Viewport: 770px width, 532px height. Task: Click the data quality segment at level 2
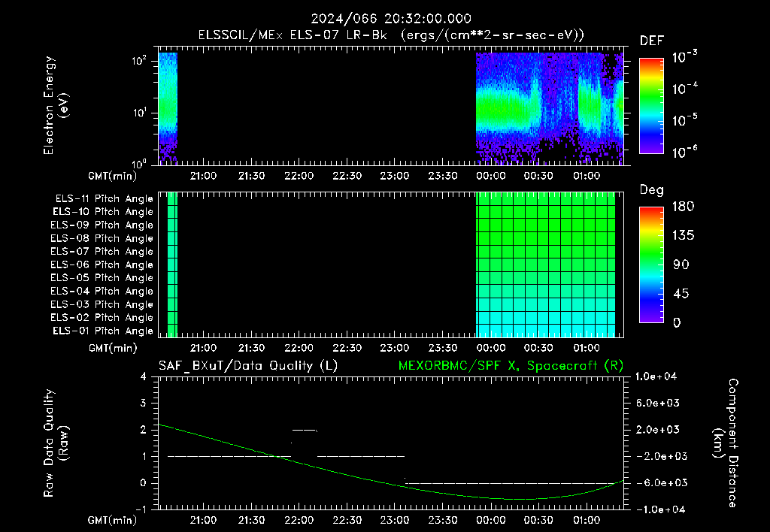tap(305, 430)
